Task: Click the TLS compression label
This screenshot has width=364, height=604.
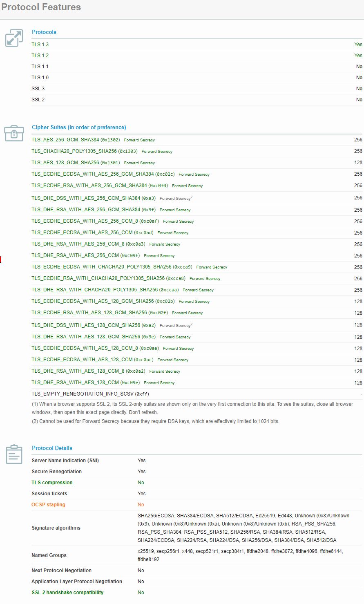Action: [52, 483]
